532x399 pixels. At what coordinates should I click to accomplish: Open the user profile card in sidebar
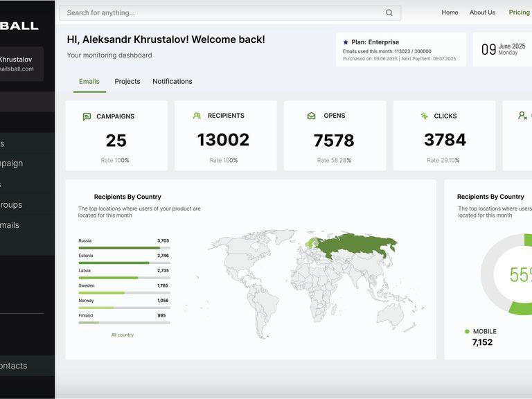tap(21, 64)
